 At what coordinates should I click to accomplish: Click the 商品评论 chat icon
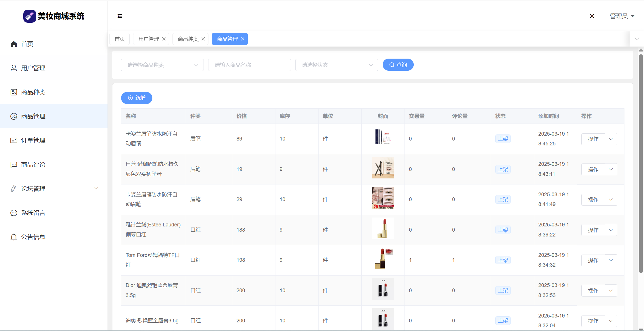(x=14, y=165)
